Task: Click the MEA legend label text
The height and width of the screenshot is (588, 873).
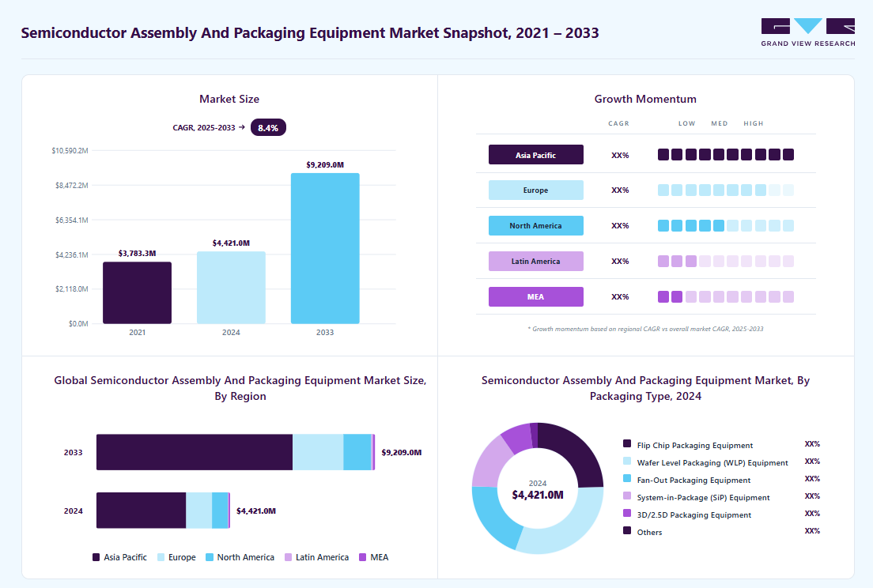Action: (x=379, y=557)
